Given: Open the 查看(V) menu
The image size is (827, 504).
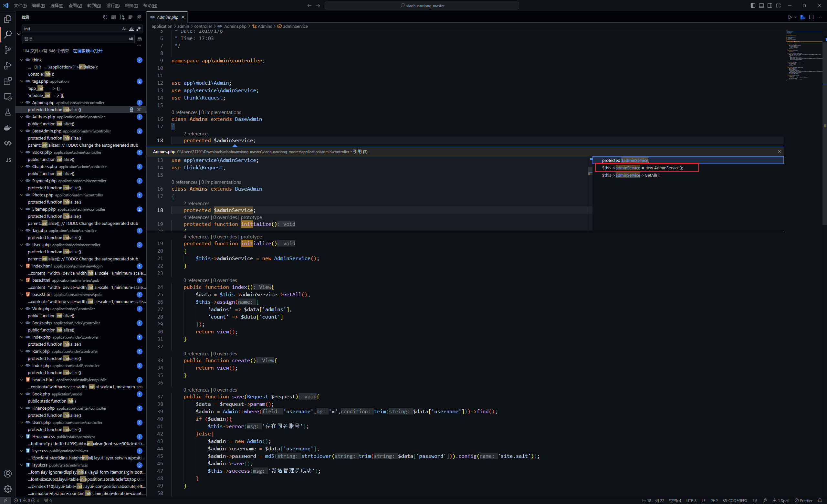Looking at the screenshot, I should coord(75,5).
